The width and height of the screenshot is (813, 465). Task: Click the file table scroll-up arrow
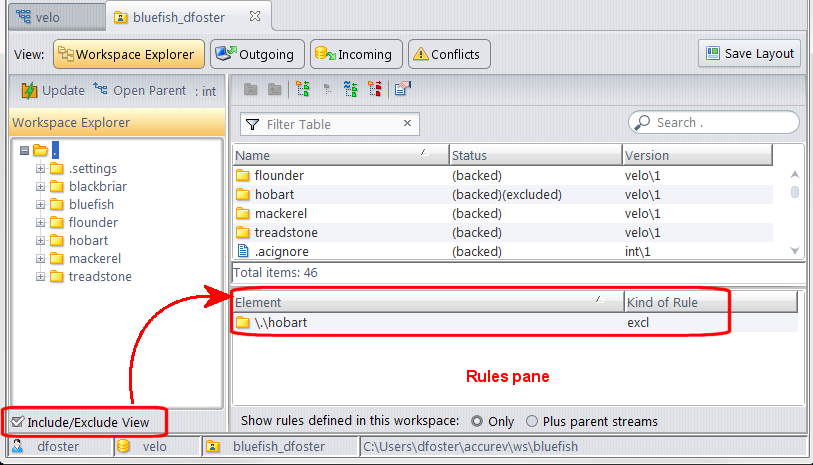click(794, 174)
